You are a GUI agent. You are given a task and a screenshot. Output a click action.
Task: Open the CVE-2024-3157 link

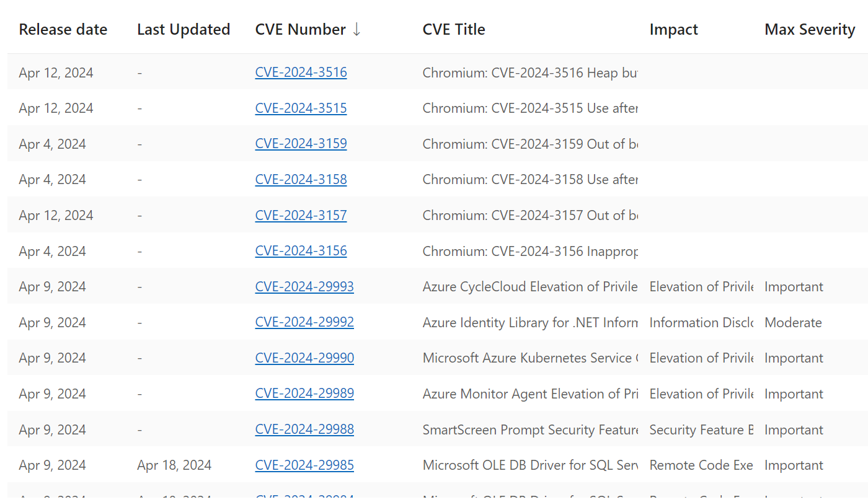coord(301,216)
